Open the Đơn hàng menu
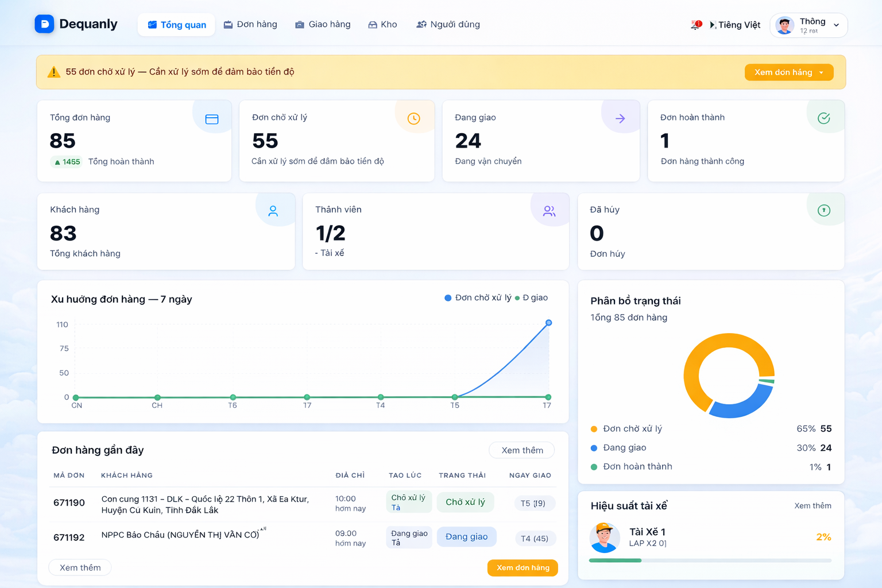The height and width of the screenshot is (588, 882). coord(250,25)
